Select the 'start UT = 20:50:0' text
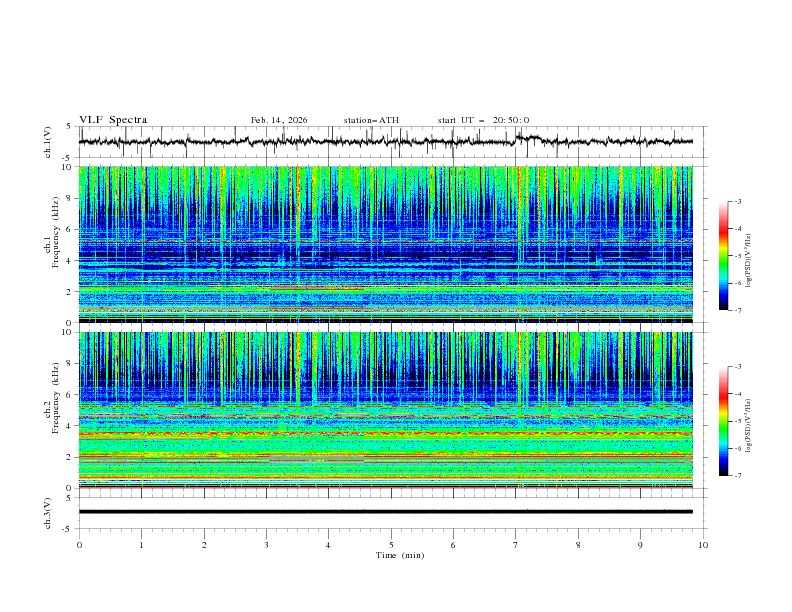 pos(483,120)
